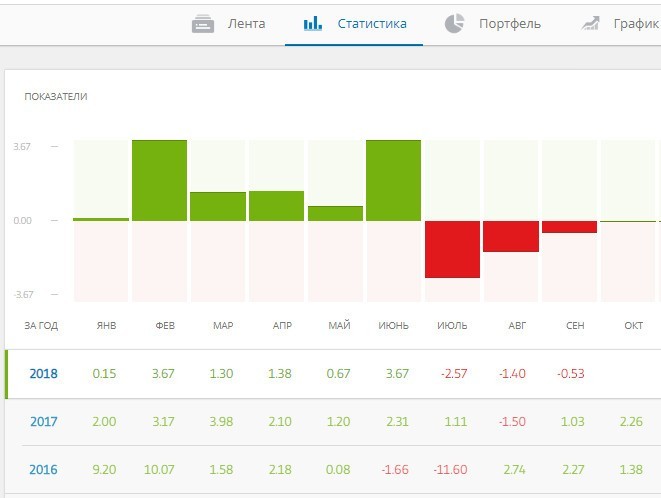Select the 2016 year row
Image resolution: width=661 pixels, height=498 pixels.
pyautogui.click(x=43, y=470)
